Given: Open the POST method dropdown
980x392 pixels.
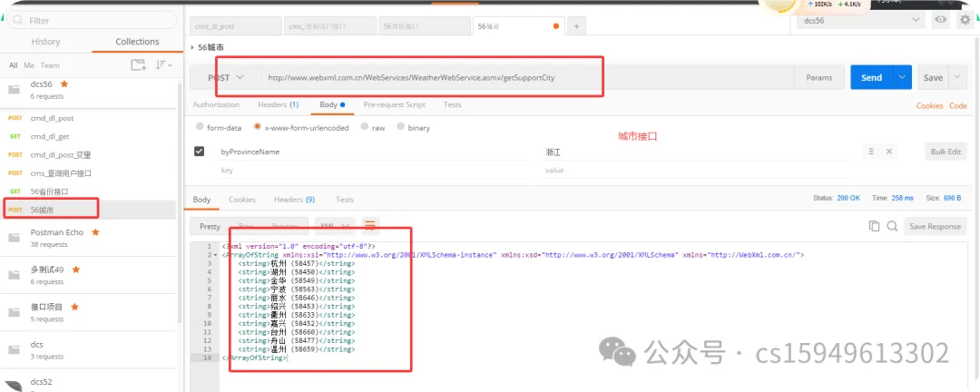Looking at the screenshot, I should click(226, 78).
